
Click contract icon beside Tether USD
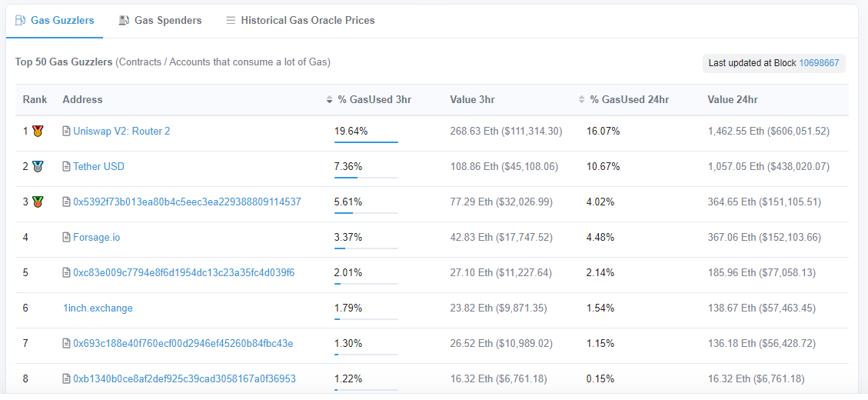pos(66,166)
